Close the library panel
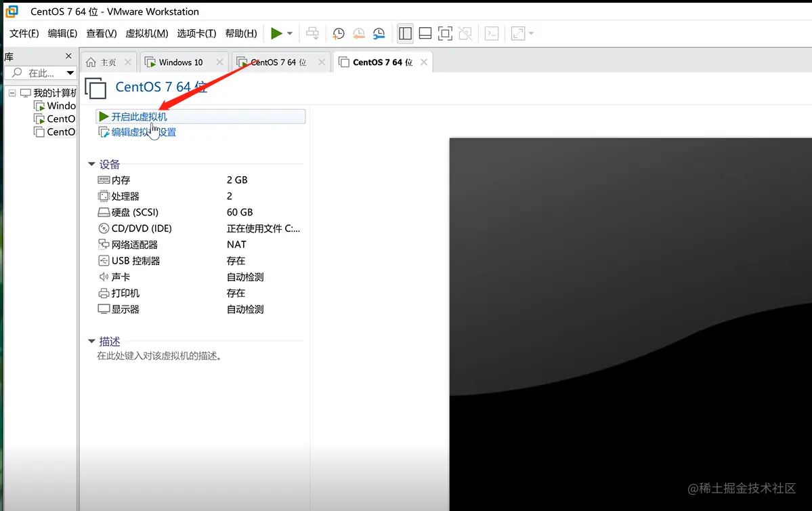 (68, 56)
